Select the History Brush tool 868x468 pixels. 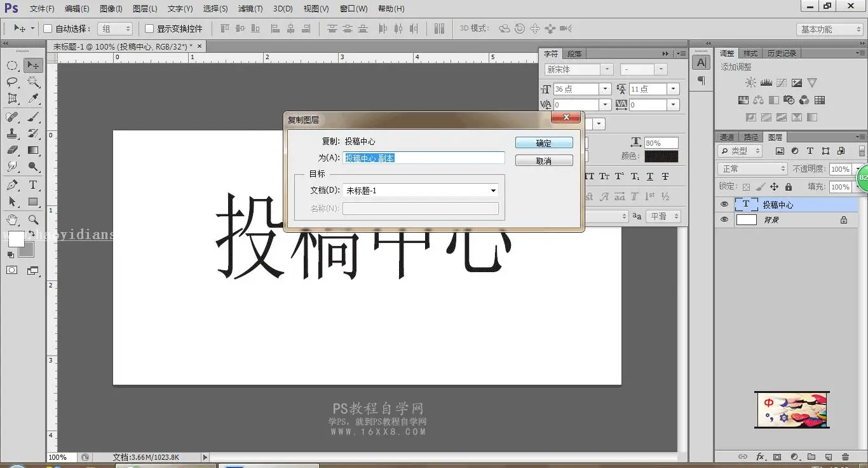33,134
